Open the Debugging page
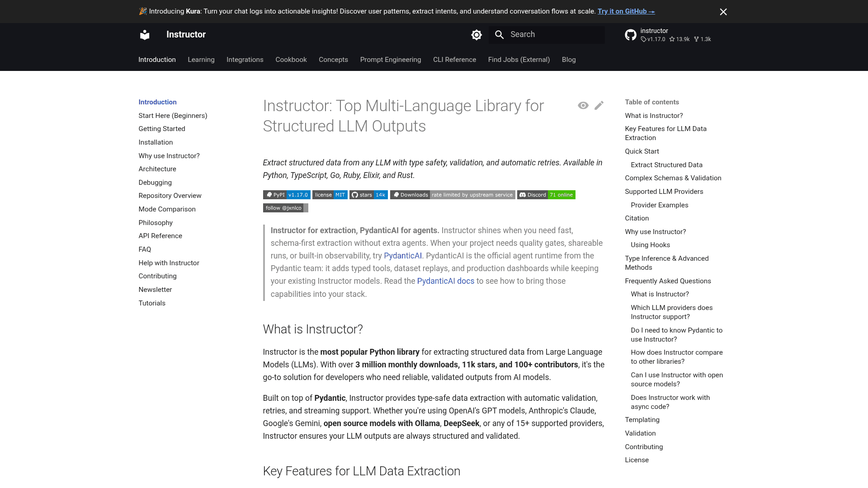Image resolution: width=868 pixels, height=488 pixels. click(x=155, y=183)
